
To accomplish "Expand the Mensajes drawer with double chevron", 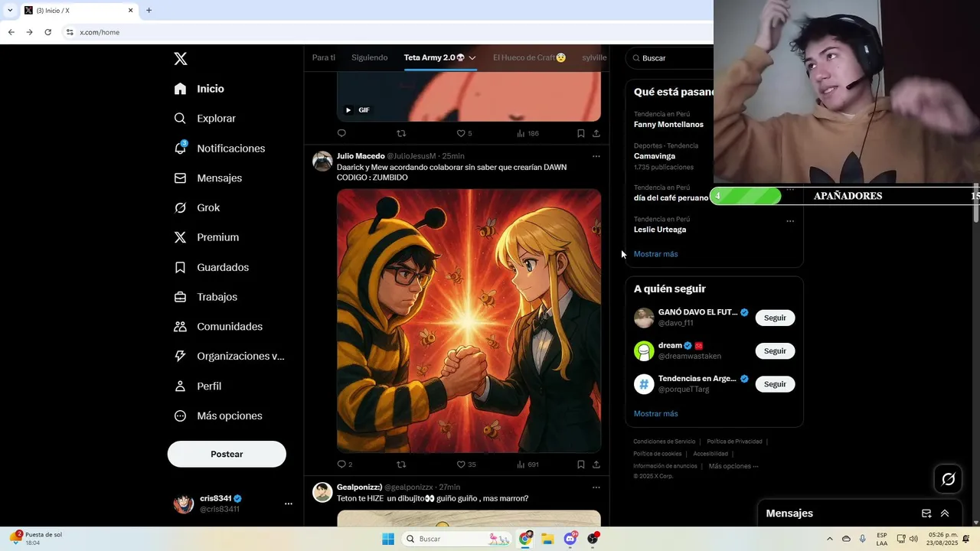I will [x=945, y=514].
